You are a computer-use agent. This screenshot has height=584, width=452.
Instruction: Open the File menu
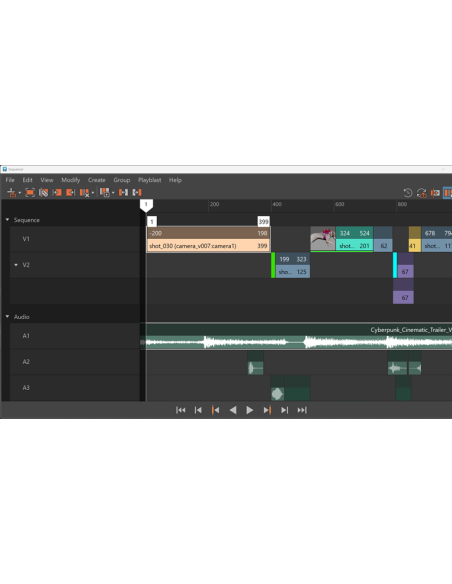pyautogui.click(x=10, y=180)
